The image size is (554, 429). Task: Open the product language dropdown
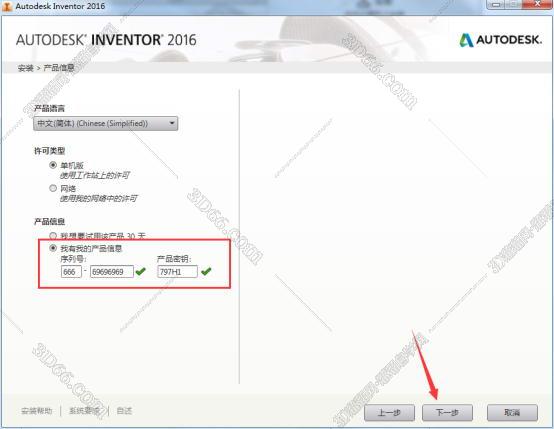click(x=106, y=123)
